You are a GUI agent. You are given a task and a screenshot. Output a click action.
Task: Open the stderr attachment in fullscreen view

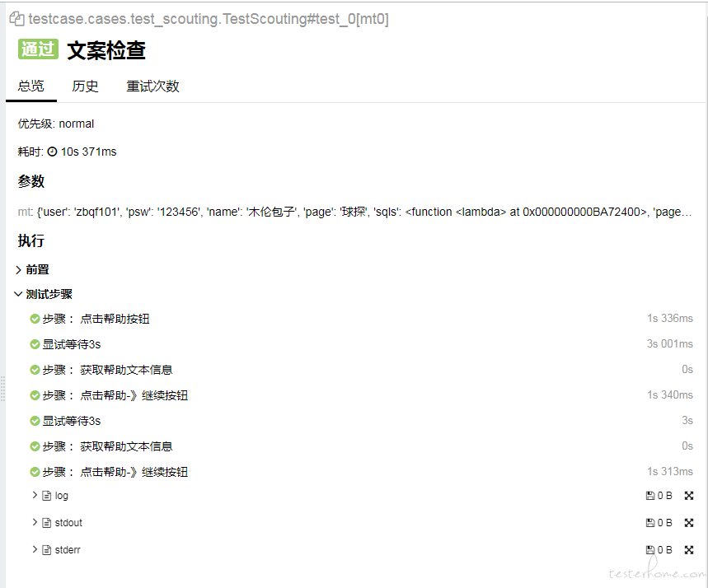[x=689, y=549]
